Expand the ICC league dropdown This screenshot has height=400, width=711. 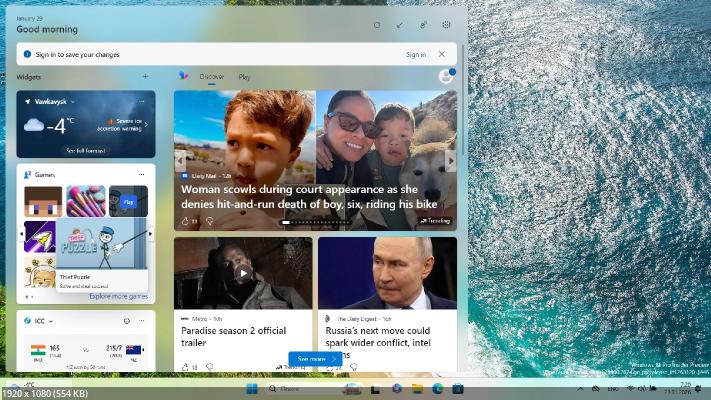pyautogui.click(x=51, y=321)
